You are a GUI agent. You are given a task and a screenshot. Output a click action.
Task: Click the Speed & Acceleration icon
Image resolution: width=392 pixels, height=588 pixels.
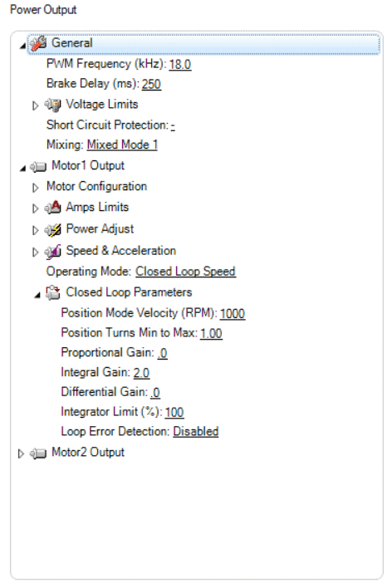tap(52, 252)
